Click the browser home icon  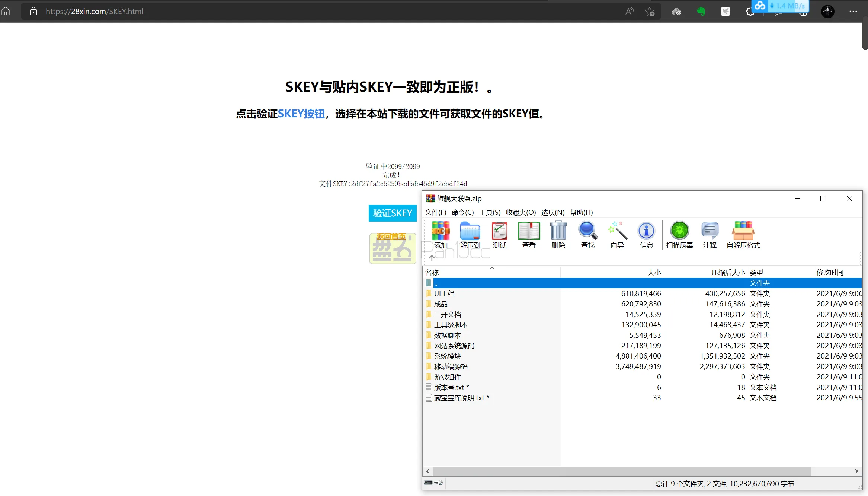[6, 11]
